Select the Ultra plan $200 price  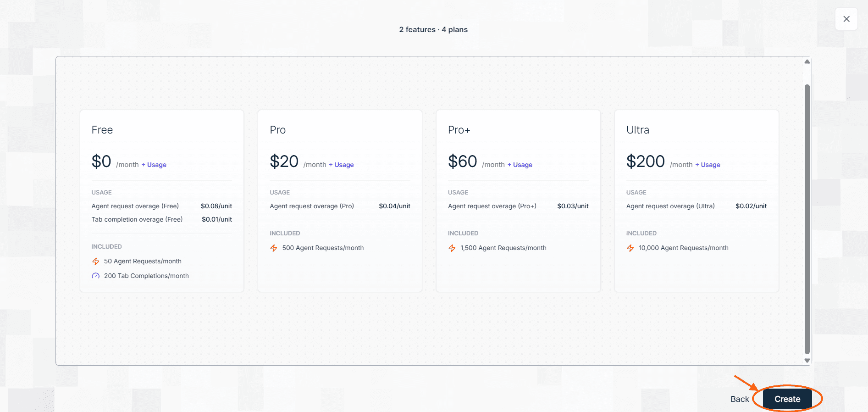coord(646,161)
